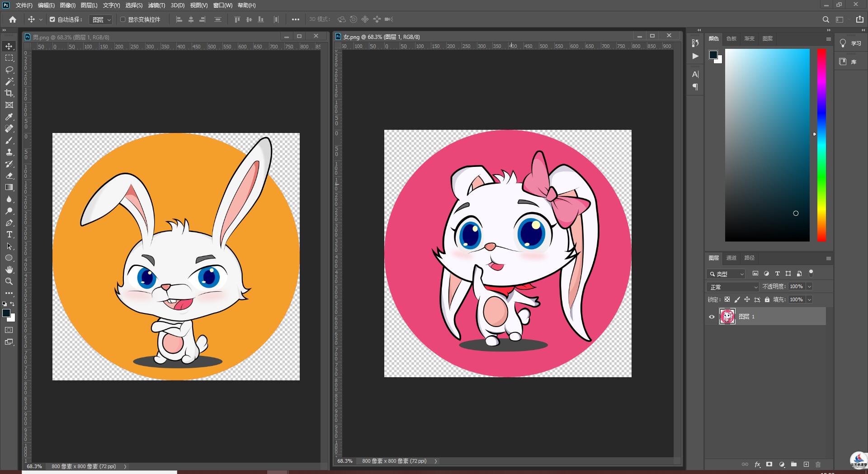This screenshot has width=868, height=474.
Task: Open the 正常 blend mode dropdown
Action: (732, 287)
